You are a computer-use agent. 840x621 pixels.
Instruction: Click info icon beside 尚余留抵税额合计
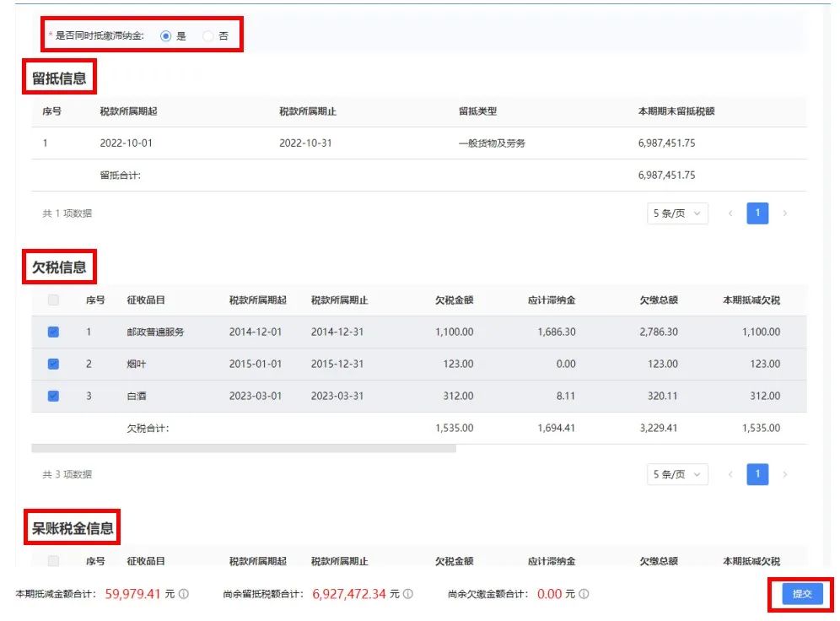408,594
